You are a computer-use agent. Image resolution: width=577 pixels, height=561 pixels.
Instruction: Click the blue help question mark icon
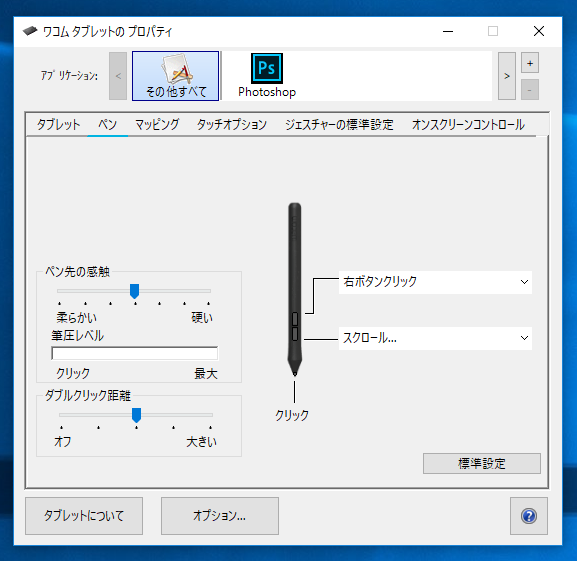[529, 516]
